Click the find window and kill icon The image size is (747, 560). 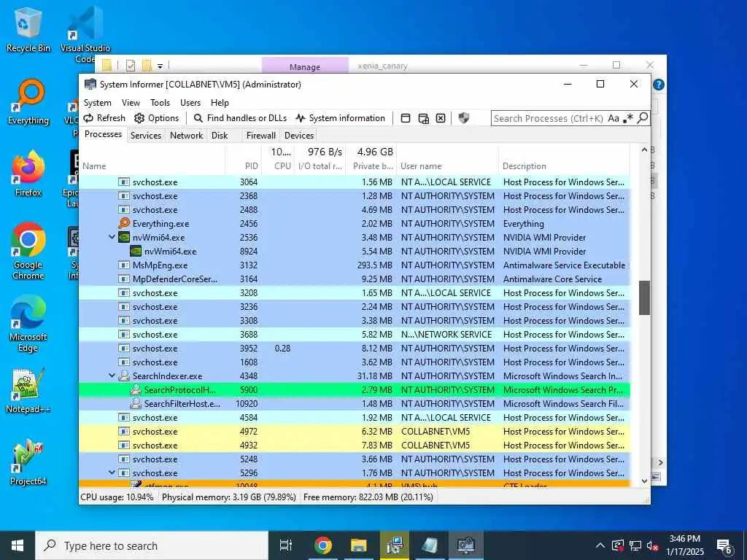(441, 118)
